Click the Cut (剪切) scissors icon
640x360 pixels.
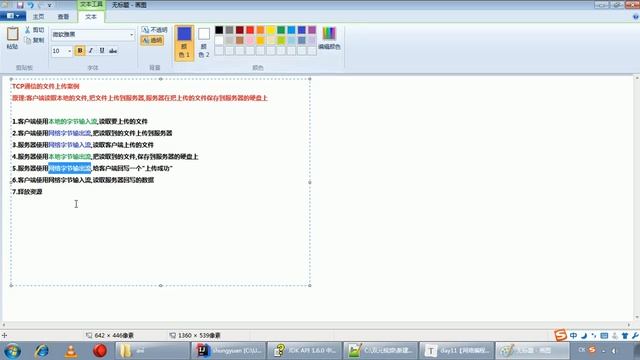(x=34, y=30)
